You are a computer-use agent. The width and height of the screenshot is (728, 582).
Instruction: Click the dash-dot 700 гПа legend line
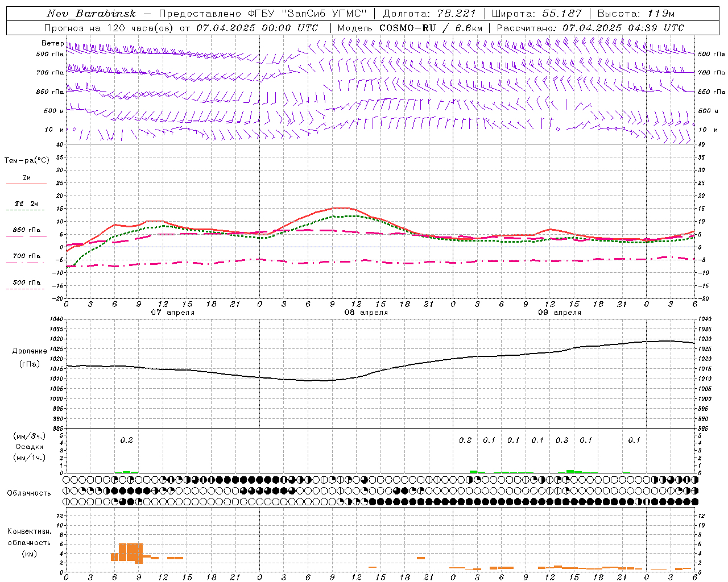25,263
